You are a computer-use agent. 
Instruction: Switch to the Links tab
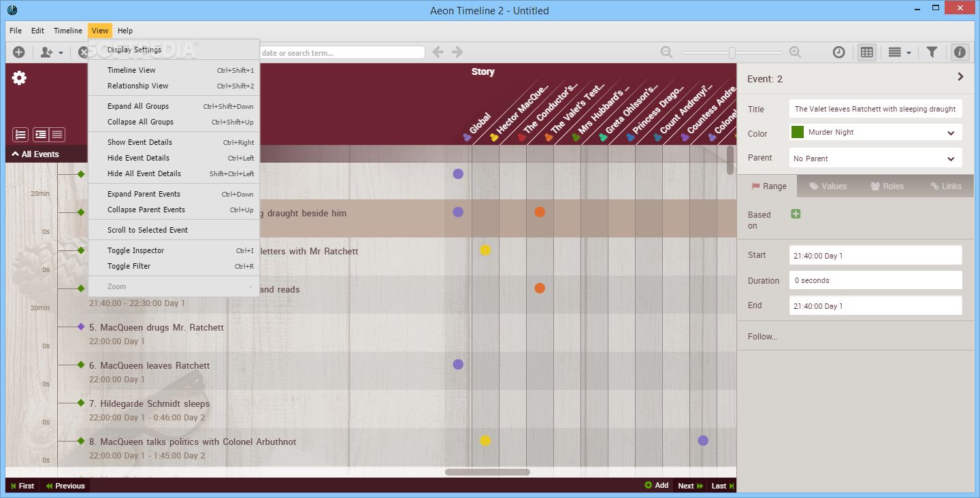(945, 186)
